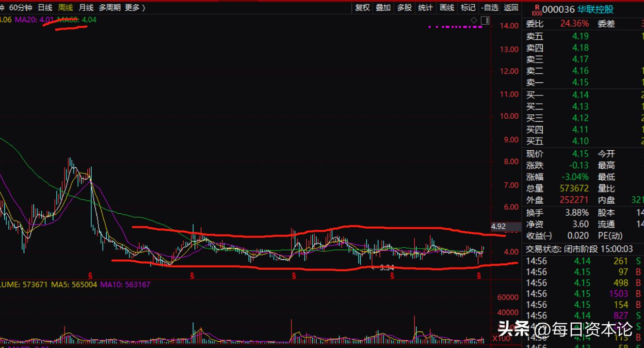Click the MA60 indicator value 4.04
Image resolution: width=644 pixels, height=348 pixels.
click(x=89, y=19)
